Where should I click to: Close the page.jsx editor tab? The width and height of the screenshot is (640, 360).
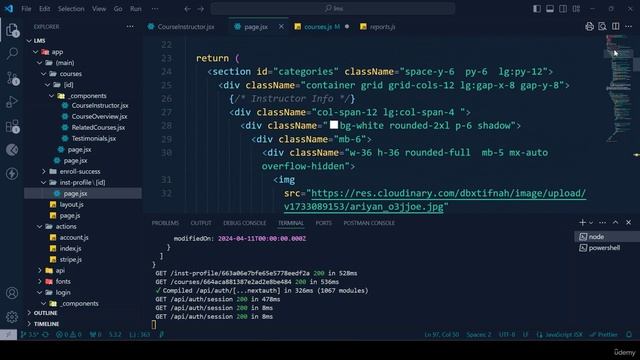[281, 27]
